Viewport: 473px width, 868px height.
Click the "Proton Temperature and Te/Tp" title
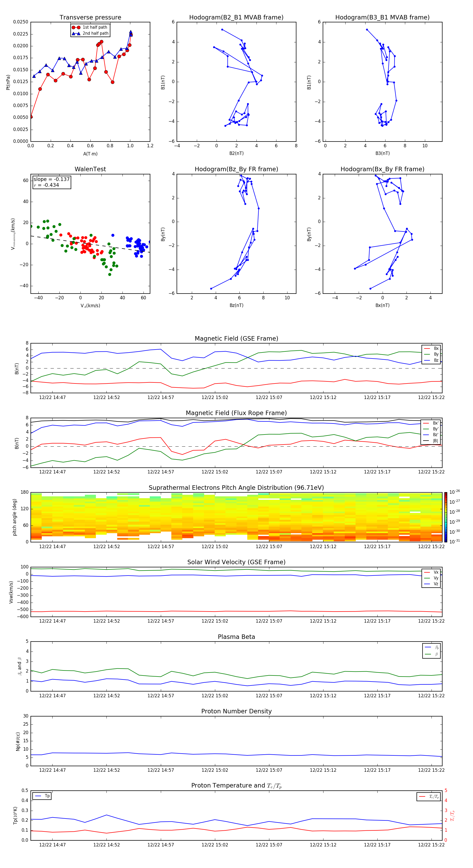click(x=236, y=786)
